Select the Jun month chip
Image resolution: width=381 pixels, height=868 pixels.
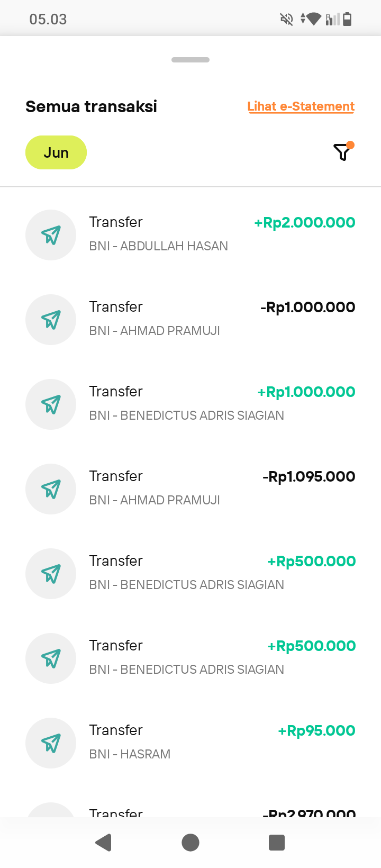click(56, 152)
